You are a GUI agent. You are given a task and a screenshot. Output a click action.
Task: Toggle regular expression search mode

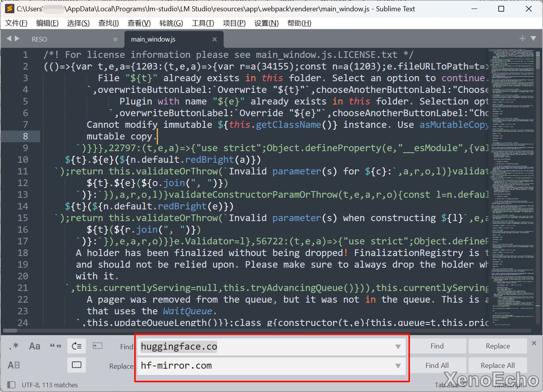click(14, 346)
